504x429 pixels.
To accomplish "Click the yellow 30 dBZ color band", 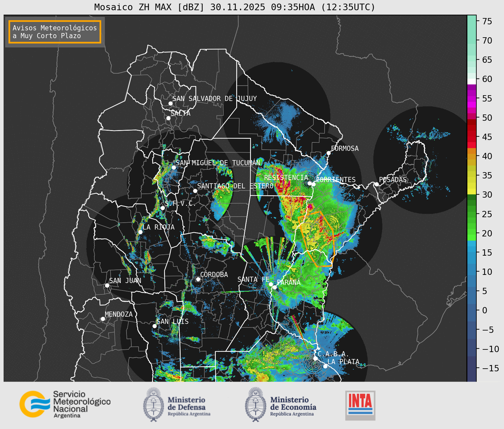I will click(x=472, y=191).
